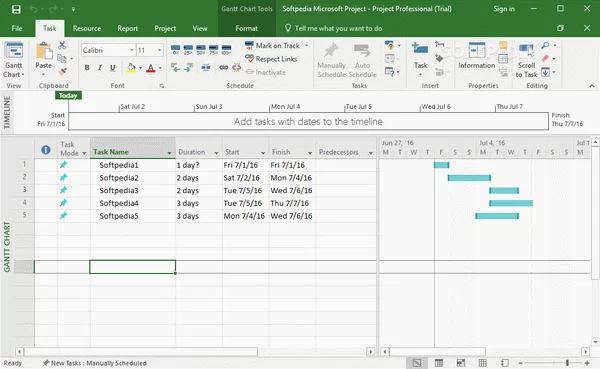Switch to the Resource ribbon tab

pyautogui.click(x=87, y=28)
